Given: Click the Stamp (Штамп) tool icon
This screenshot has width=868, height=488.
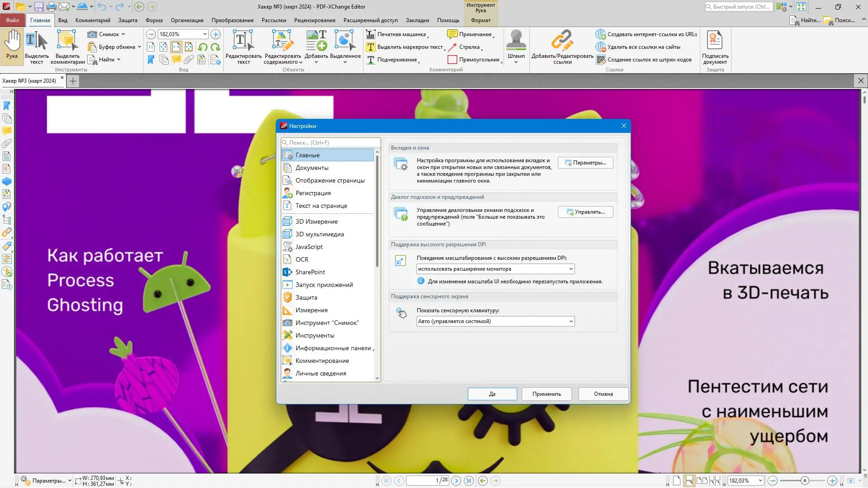Looking at the screenshot, I should pyautogui.click(x=516, y=41).
